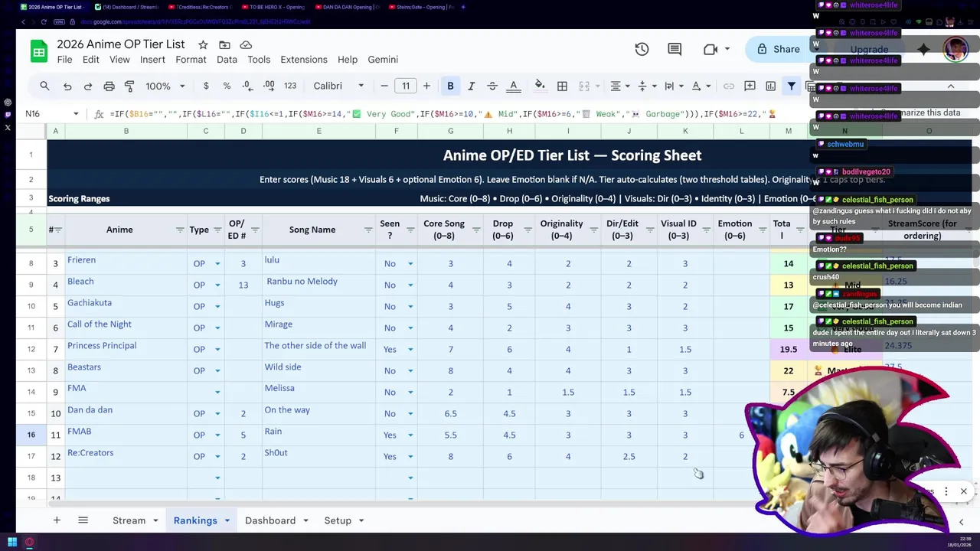Select cell with song 'Ranbu no Melody'
The image size is (980, 551).
[318, 285]
